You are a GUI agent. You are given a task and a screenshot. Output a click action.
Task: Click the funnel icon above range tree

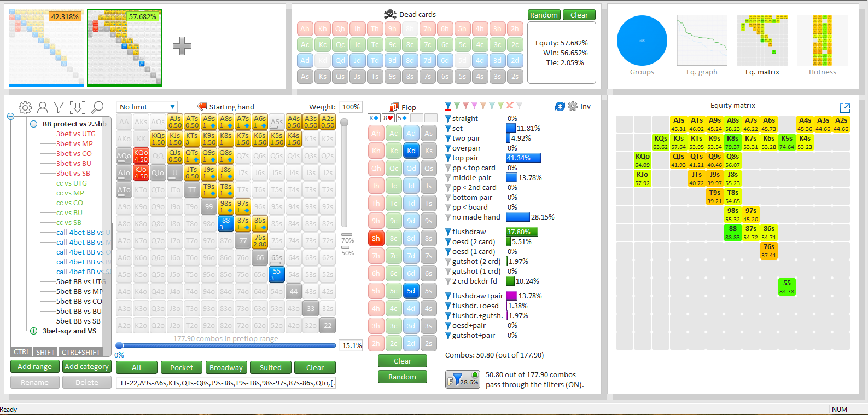point(59,107)
